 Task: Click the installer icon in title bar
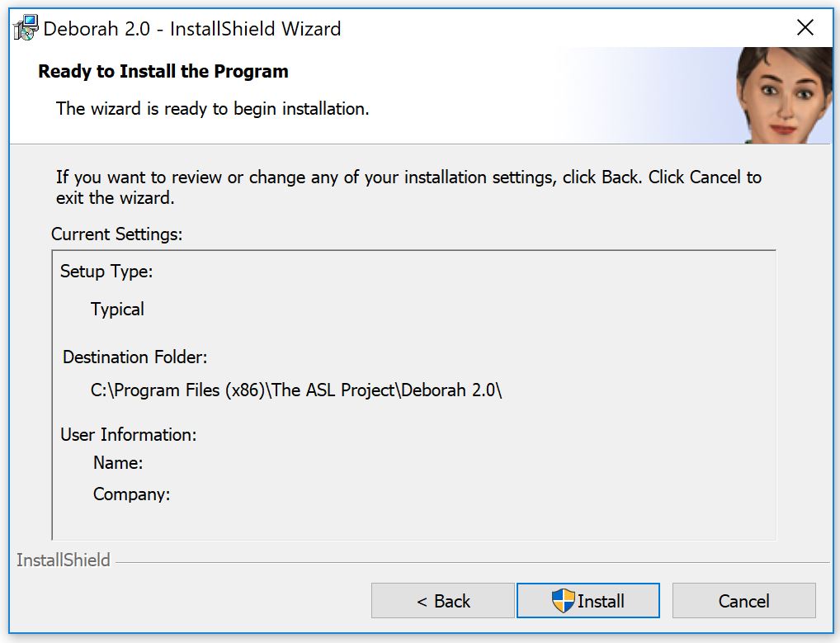coord(26,28)
